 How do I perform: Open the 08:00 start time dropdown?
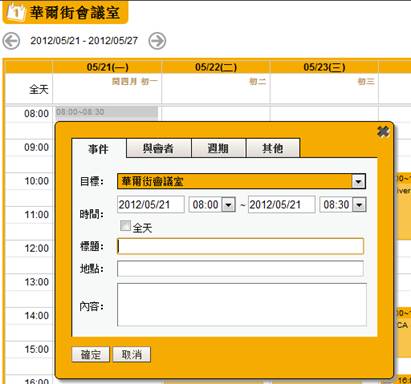pyautogui.click(x=229, y=205)
